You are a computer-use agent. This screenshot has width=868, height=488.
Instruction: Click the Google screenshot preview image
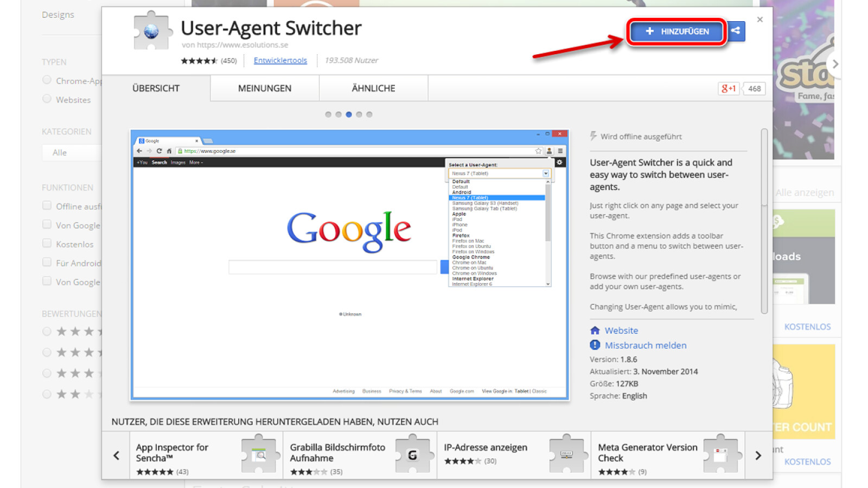[x=350, y=265]
